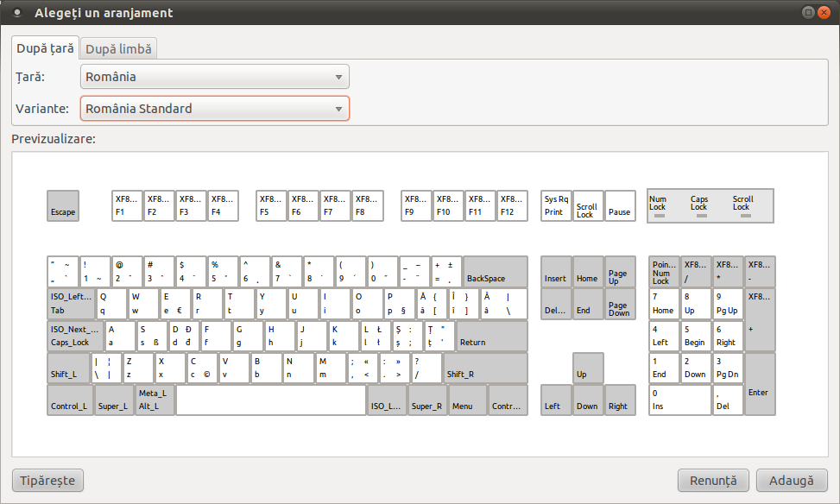Click the Down arrow key in preview
840x504 pixels.
[x=588, y=400]
